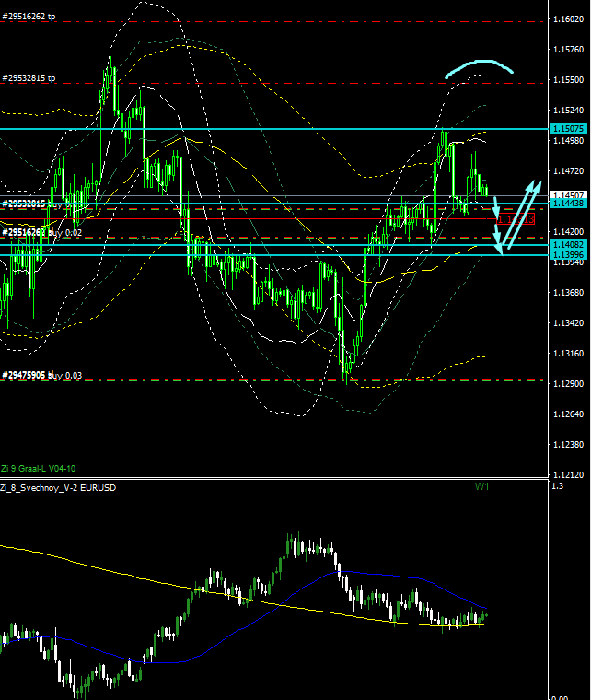Click the #29516262 buy 0.02 order label
Image resolution: width=591 pixels, height=700 pixels.
point(42,234)
